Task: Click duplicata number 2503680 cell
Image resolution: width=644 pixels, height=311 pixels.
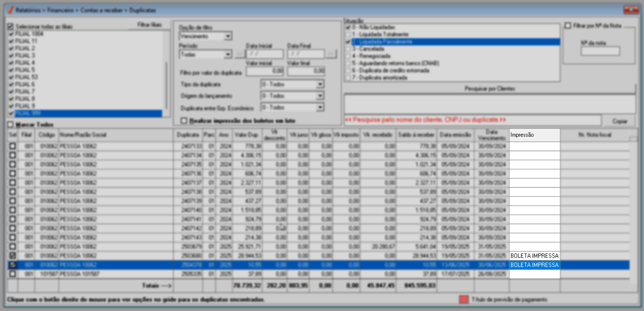Action: [188, 256]
